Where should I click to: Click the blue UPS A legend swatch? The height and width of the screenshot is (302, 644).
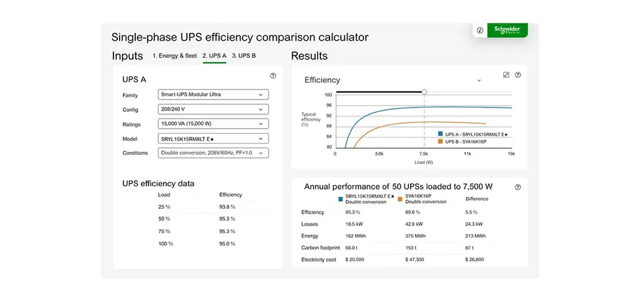pyautogui.click(x=441, y=135)
